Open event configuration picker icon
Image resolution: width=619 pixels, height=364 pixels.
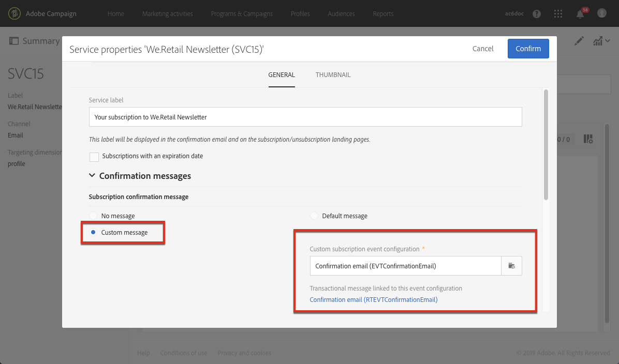pyautogui.click(x=512, y=266)
